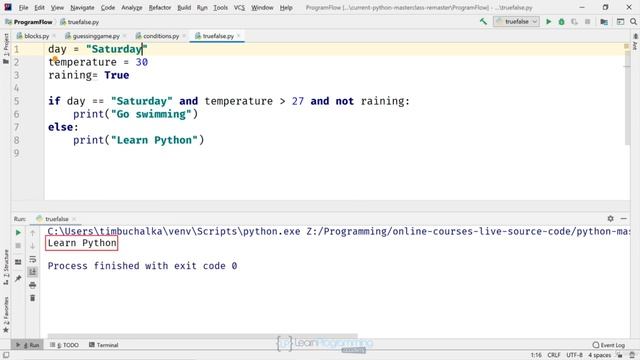
Task: Open the Code menu
Action: pyautogui.click(x=108, y=7)
